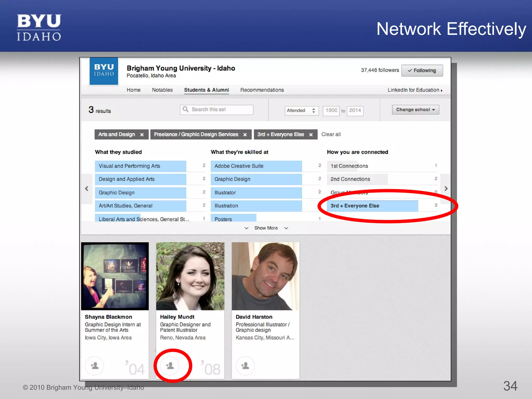532x399 pixels.
Task: Click the name Shayna Blackmon
Action: (108, 317)
